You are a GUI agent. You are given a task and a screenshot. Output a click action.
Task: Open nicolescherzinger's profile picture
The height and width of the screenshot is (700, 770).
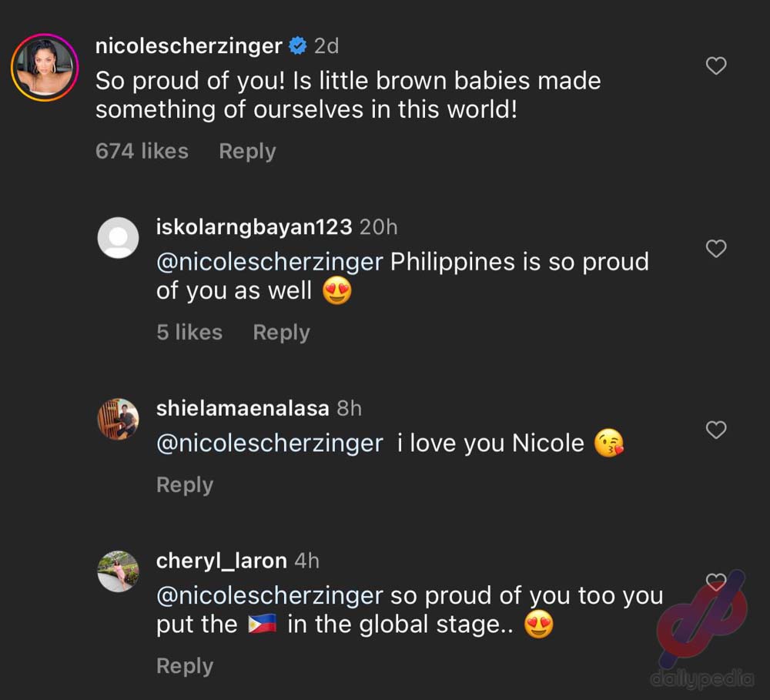click(44, 67)
